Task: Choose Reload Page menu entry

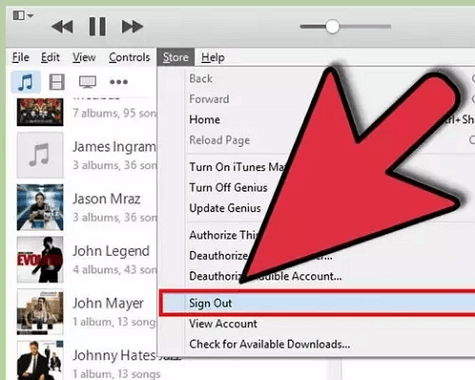Action: [219, 140]
